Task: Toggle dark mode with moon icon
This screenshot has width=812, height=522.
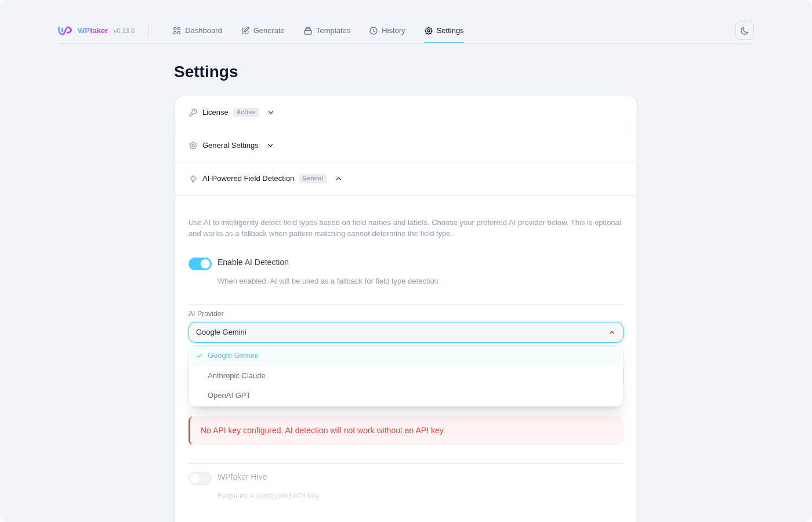Action: [744, 31]
